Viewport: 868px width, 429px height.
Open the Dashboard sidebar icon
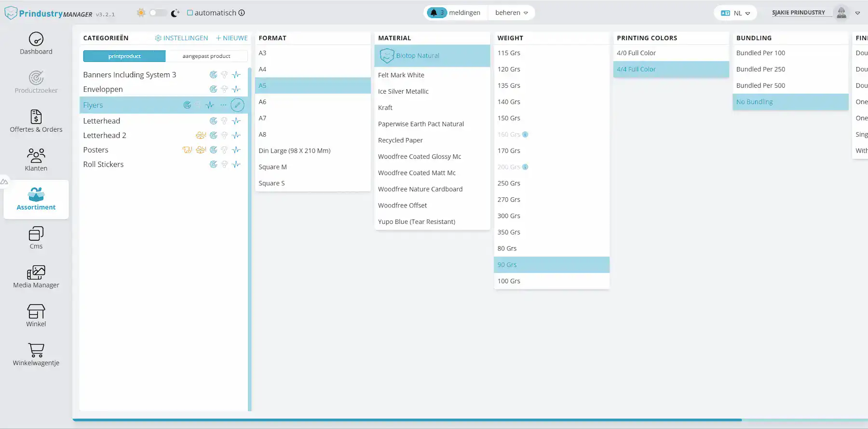pyautogui.click(x=36, y=39)
